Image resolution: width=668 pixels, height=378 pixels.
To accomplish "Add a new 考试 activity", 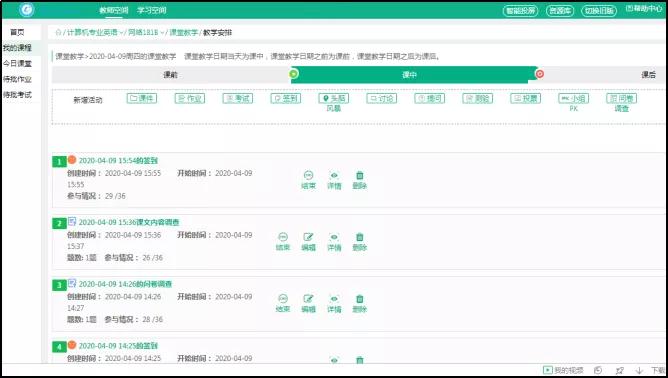I will (x=238, y=98).
